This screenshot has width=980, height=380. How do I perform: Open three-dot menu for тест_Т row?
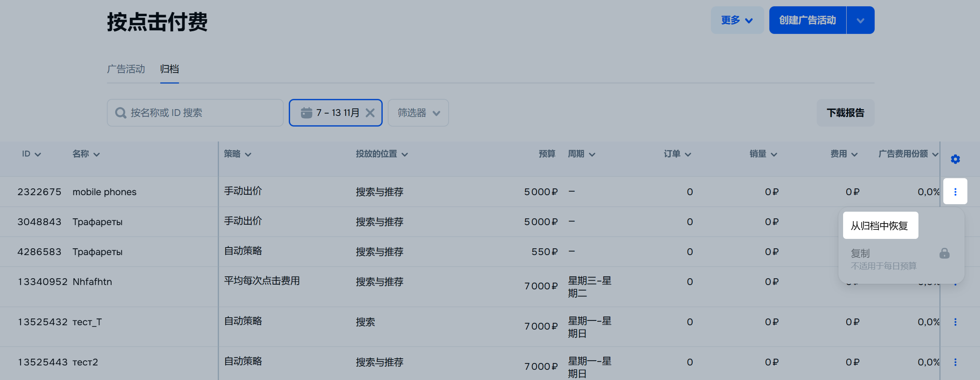coord(955,322)
